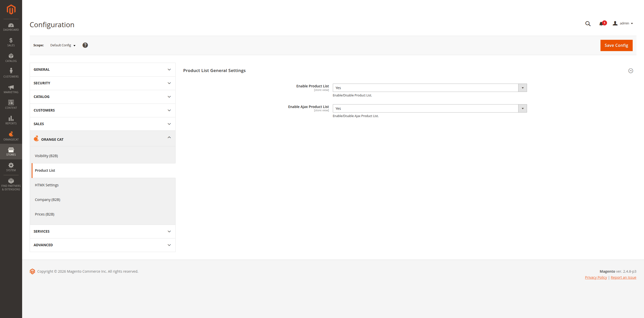The width and height of the screenshot is (644, 318).
Task: Click the scope help question mark
Action: click(85, 45)
